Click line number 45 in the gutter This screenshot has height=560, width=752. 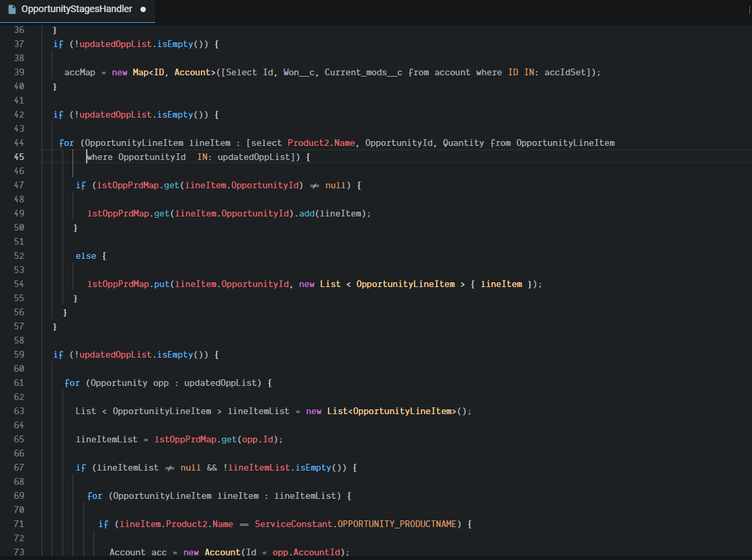pyautogui.click(x=18, y=157)
